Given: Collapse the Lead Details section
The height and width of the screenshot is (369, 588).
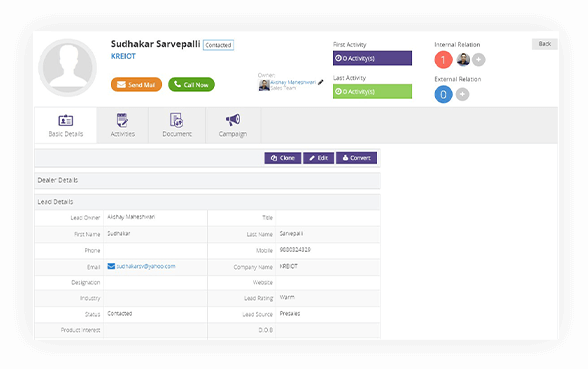Looking at the screenshot, I should pos(207,202).
